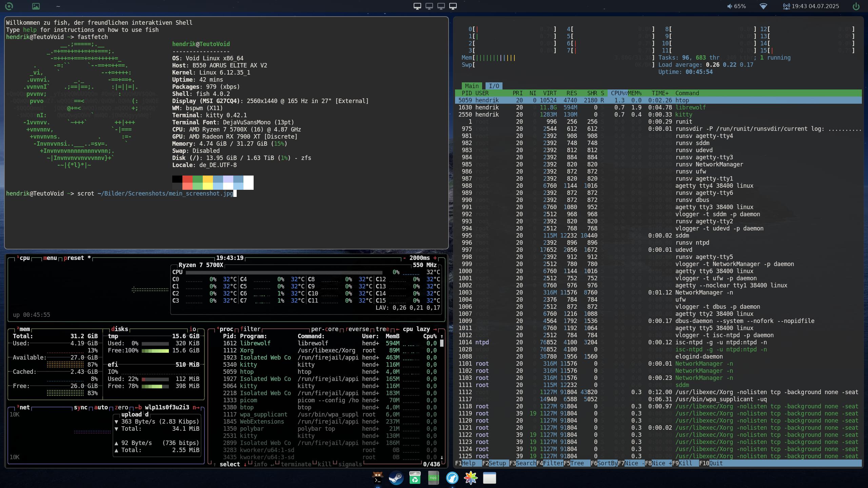
Task: Click F4 Filter in htop footer
Action: [x=550, y=463]
